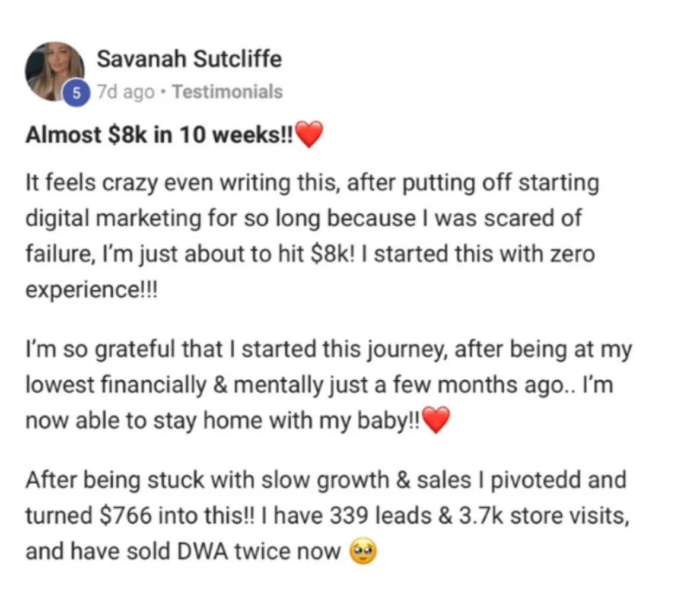Viewport: 700px width, 610px height.
Task: Open the Testimonials category link
Action: [x=228, y=91]
